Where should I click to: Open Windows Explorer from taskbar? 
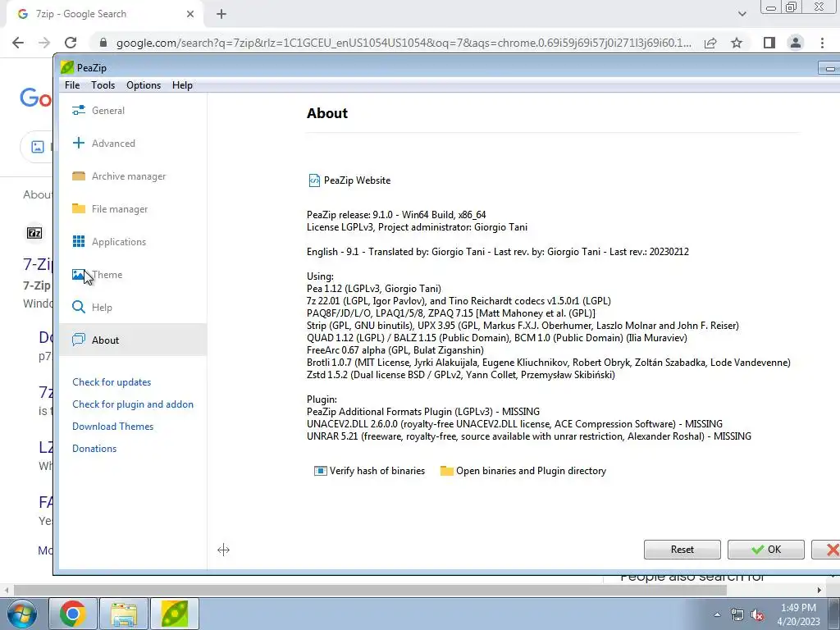[124, 614]
